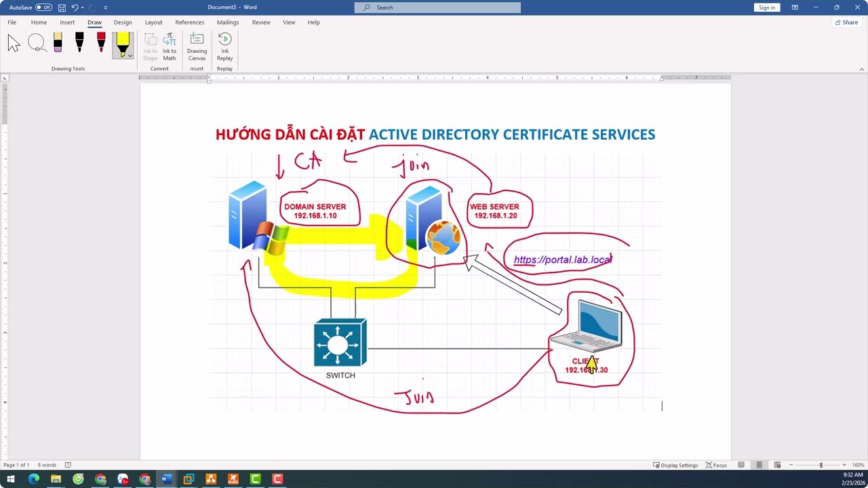Viewport: 868px width, 488px height.
Task: Switch to the Design tab
Action: (x=123, y=22)
